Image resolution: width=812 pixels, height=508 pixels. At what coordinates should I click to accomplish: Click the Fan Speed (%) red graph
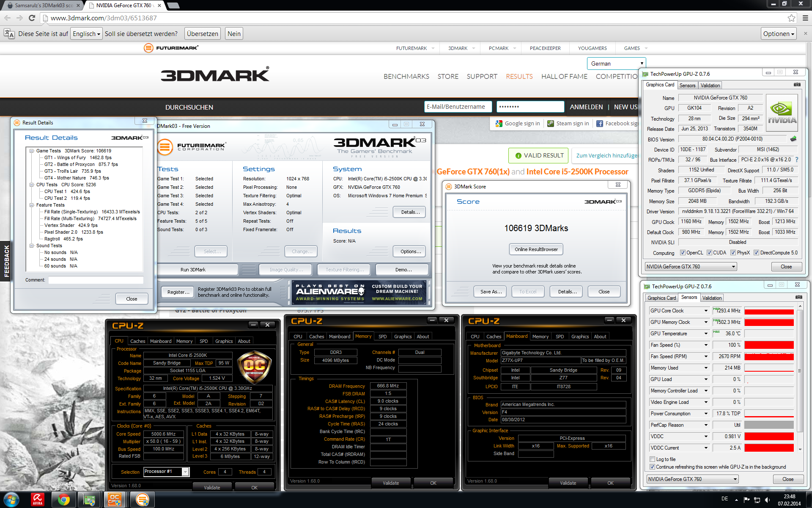tap(769, 345)
